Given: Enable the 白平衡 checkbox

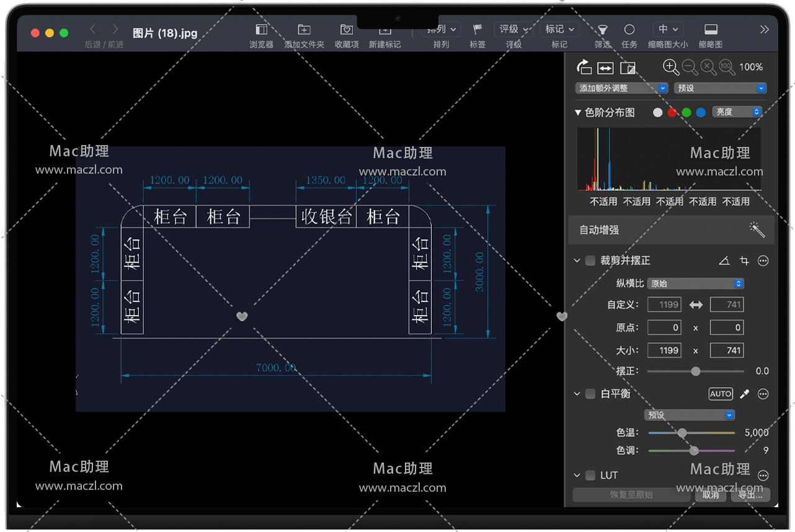Looking at the screenshot, I should pos(590,394).
